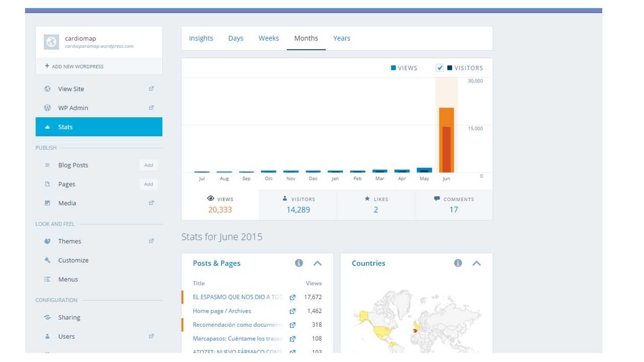The width and height of the screenshot is (644, 362).
Task: Open external link for EL ESPASMO post
Action: point(292,297)
